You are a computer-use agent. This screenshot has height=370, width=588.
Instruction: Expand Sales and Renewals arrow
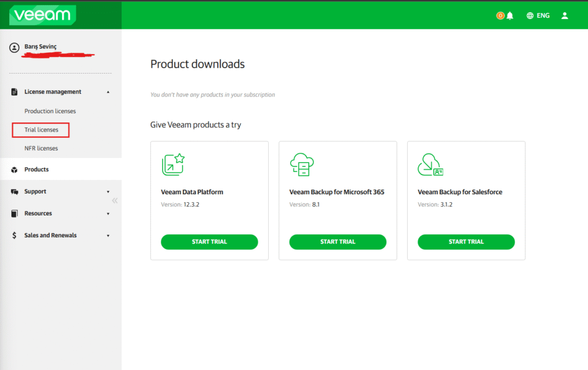(108, 236)
